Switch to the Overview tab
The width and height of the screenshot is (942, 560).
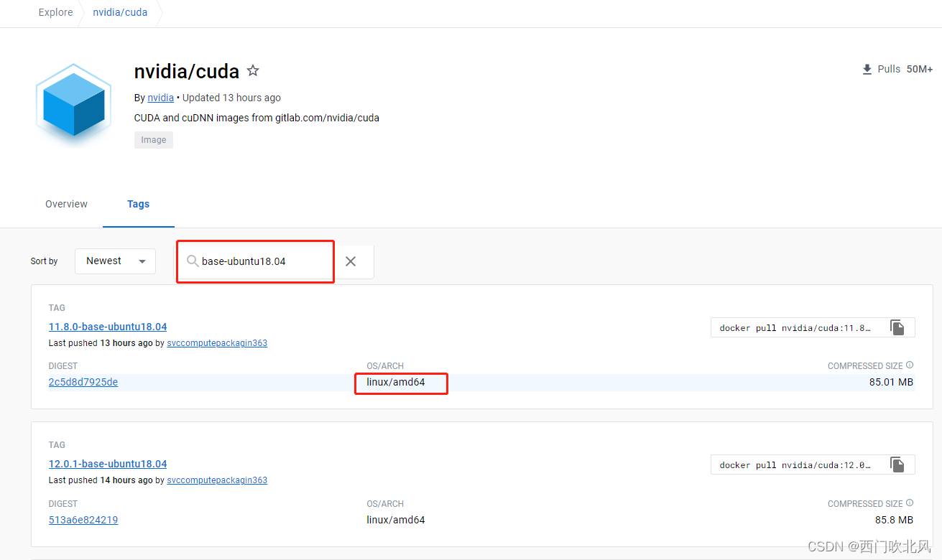[66, 204]
